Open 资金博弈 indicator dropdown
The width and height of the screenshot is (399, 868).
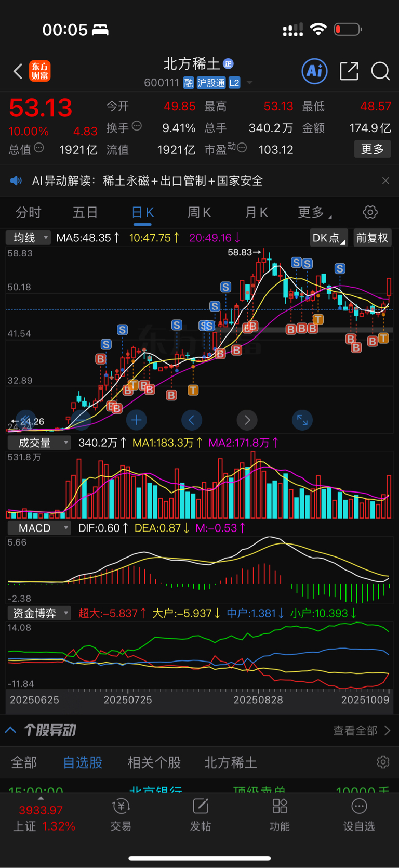[x=39, y=613]
